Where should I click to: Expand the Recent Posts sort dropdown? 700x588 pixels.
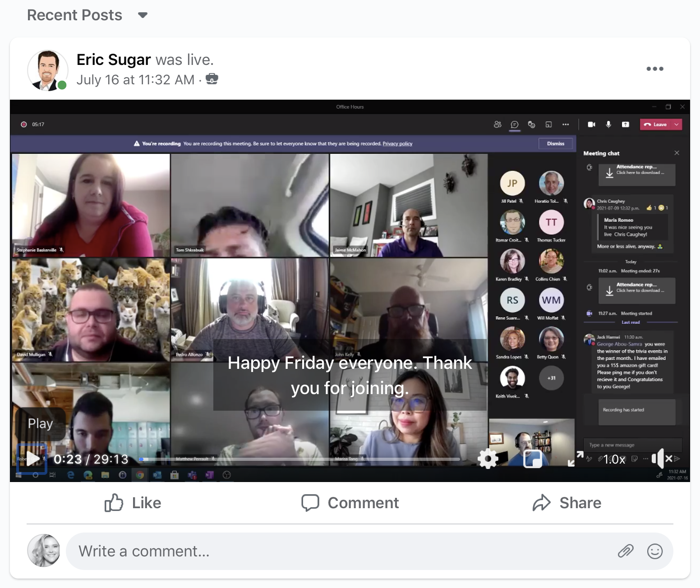(x=143, y=15)
